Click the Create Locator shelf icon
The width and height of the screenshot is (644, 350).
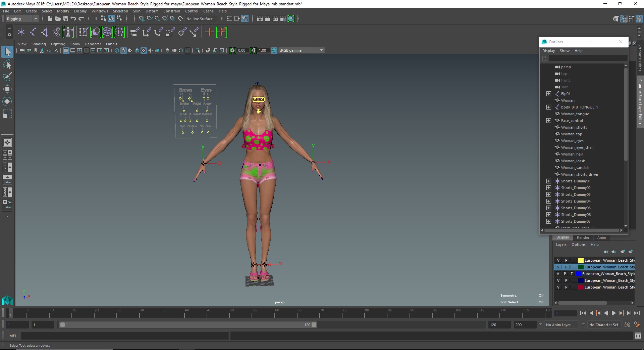(21, 32)
